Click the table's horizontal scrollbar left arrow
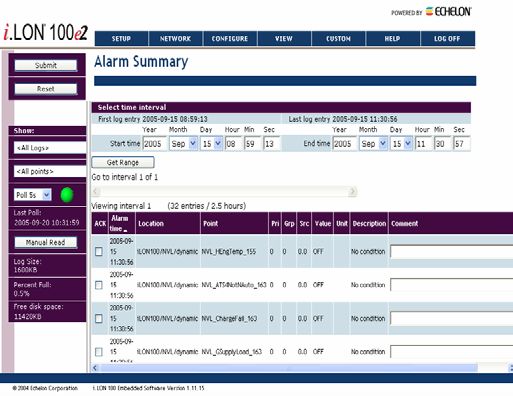Image resolution: width=513 pixels, height=396 pixels. coord(95,368)
